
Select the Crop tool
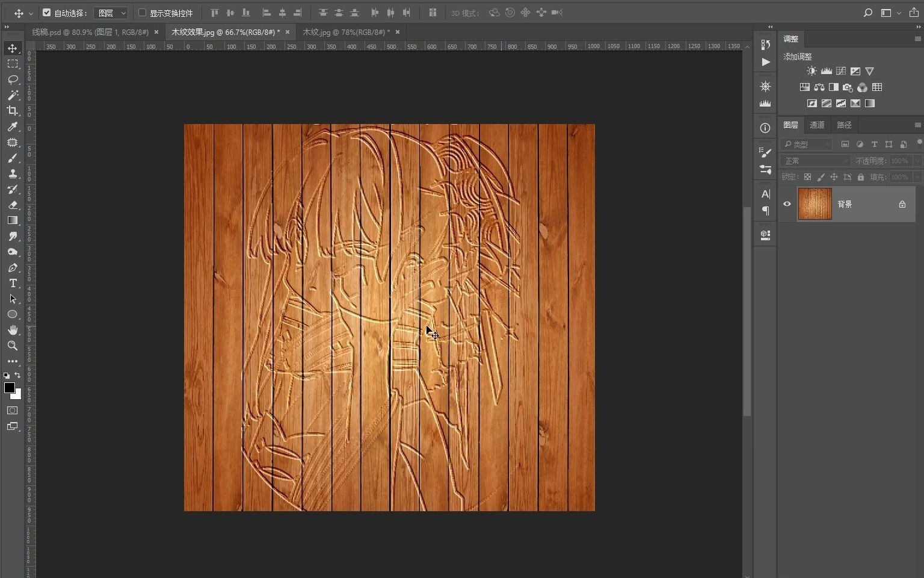(x=13, y=111)
